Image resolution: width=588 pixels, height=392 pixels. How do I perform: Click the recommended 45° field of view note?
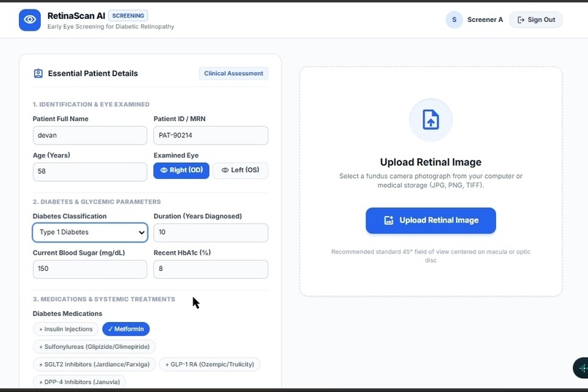[430, 255]
